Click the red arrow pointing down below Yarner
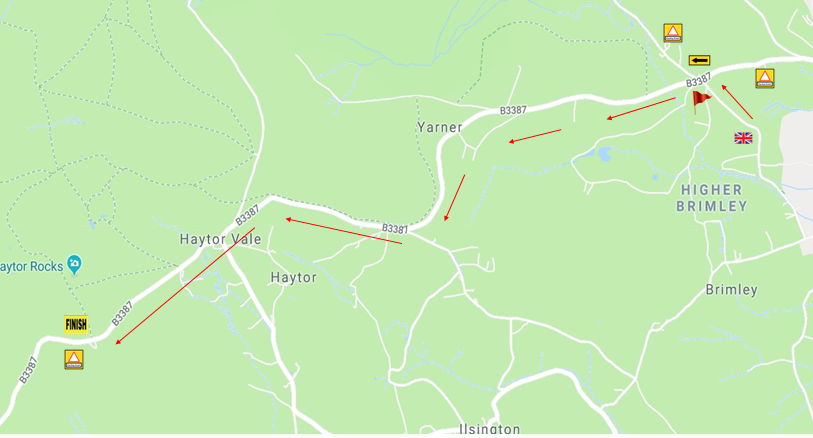Image resolution: width=813 pixels, height=438 pixels. click(x=454, y=197)
